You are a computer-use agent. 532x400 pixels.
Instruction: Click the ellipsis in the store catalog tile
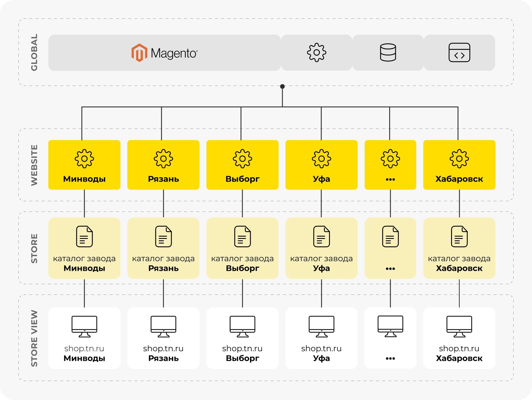pos(390,269)
